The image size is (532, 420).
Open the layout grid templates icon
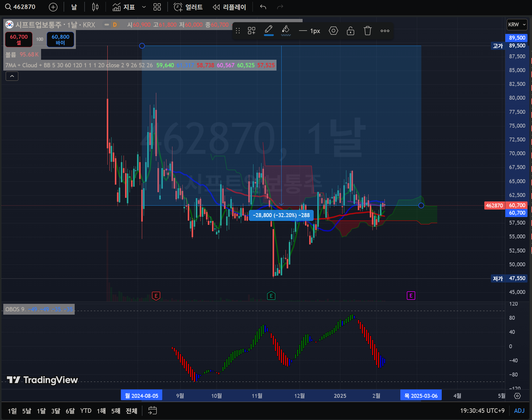click(157, 7)
